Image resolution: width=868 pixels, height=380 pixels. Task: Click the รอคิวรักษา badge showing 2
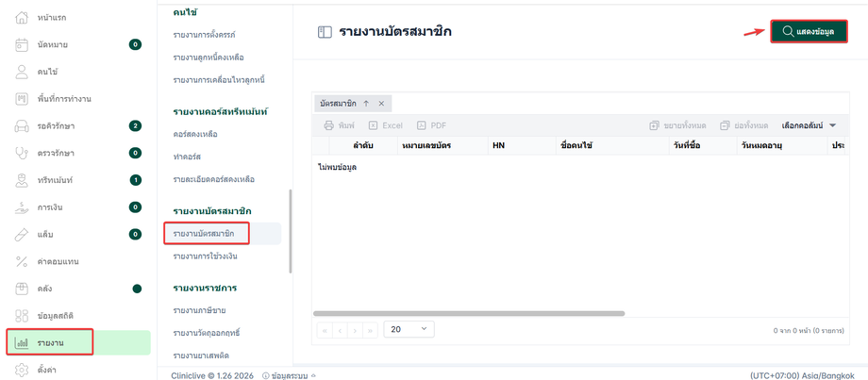pyautogui.click(x=135, y=125)
